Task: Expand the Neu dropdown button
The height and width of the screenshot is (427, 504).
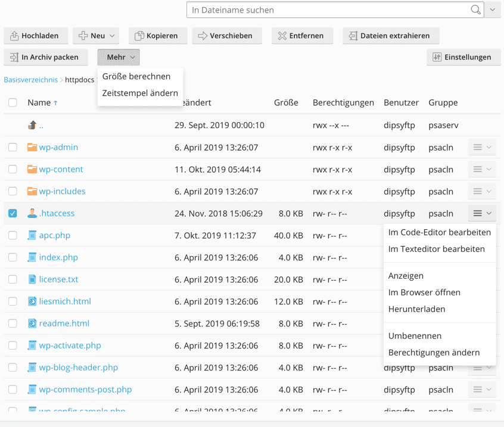Action: pos(96,36)
